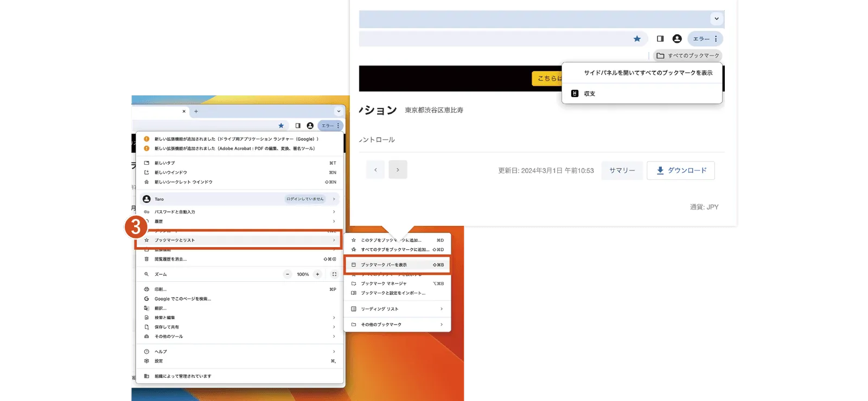Viewport: 868px width, 401px height.
Task: Expand その他のブックマーク folder
Action: [398, 325]
